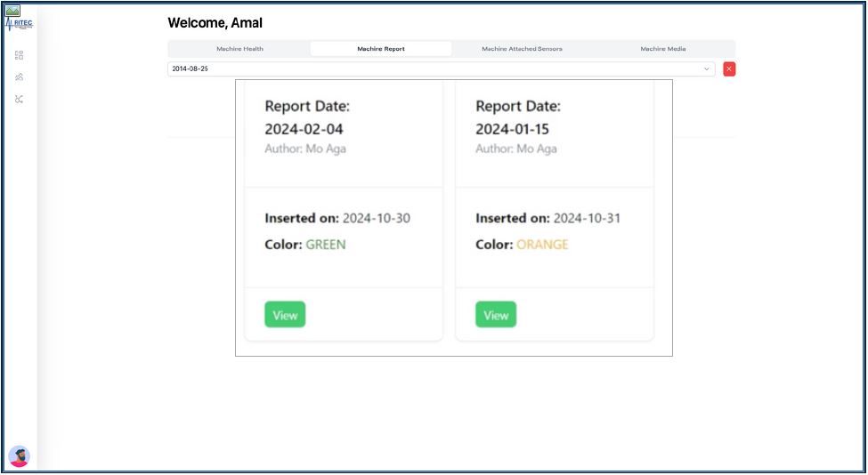View the report dated 2024-01-15
Image resolution: width=868 pixels, height=475 pixels.
click(x=496, y=315)
